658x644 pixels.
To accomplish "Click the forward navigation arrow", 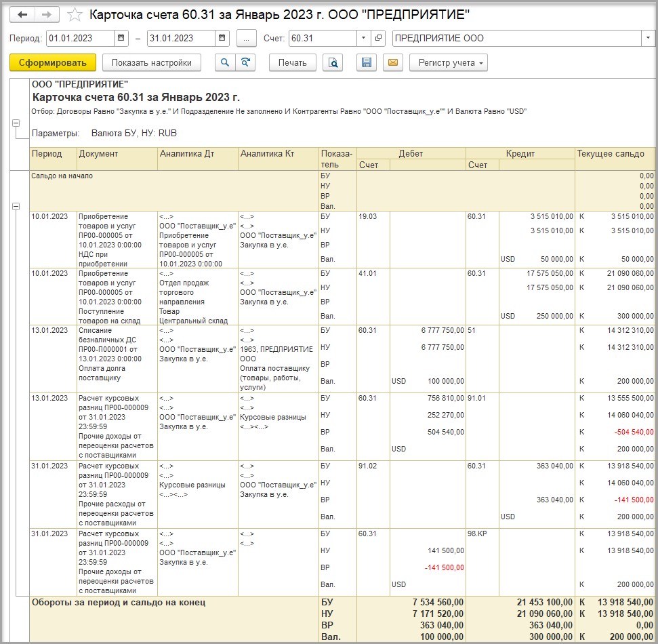I will coord(46,15).
